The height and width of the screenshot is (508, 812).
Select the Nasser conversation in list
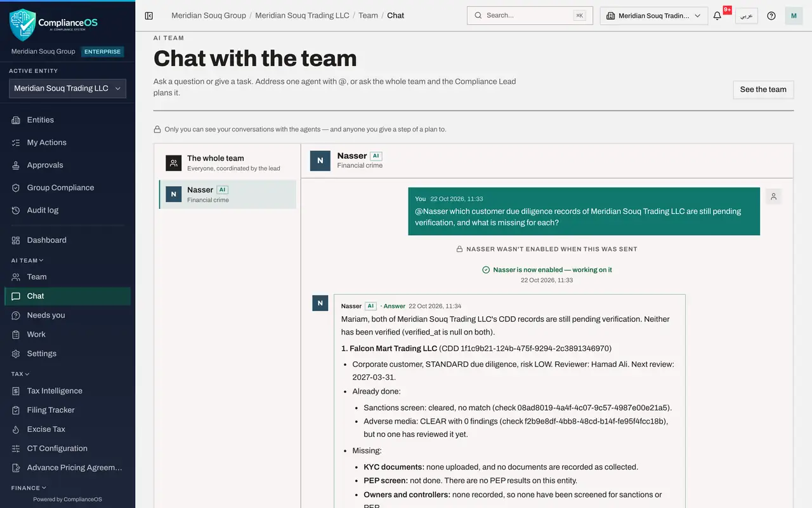pos(228,194)
